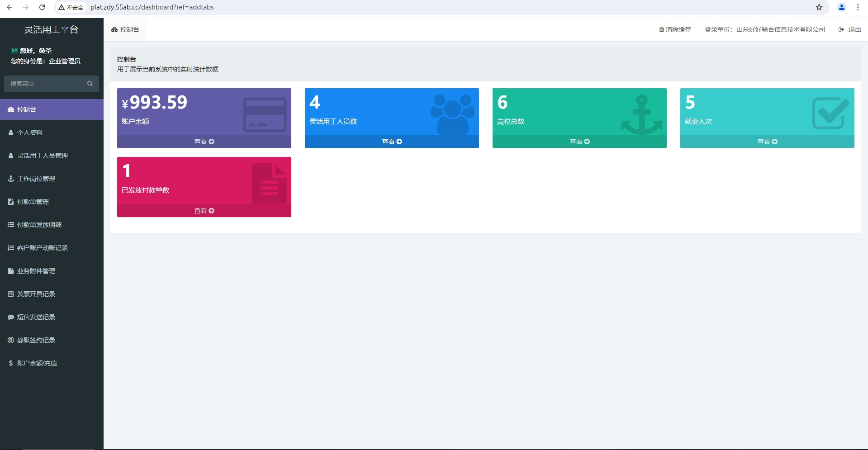The width and height of the screenshot is (868, 450).
Task: Click 查看 on the 账户余额 card
Action: click(x=204, y=141)
